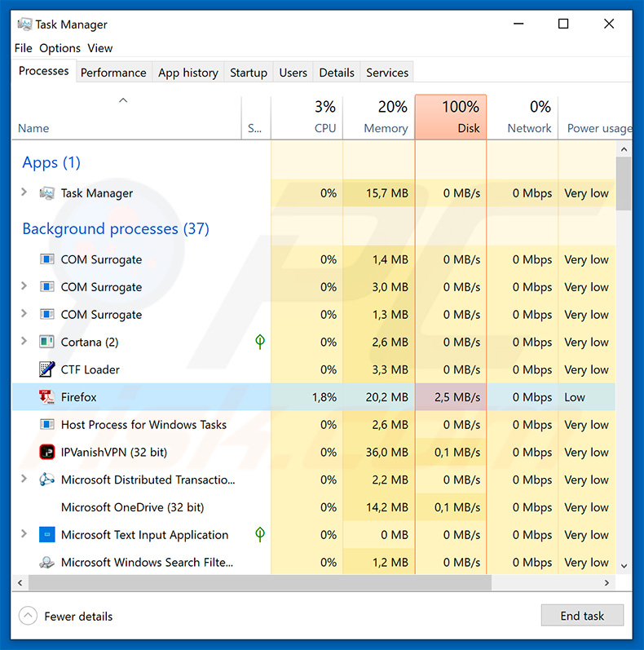Screen dimensions: 644x650
Task: Click the Microsoft Distributed Transaction icon
Action: (x=46, y=480)
